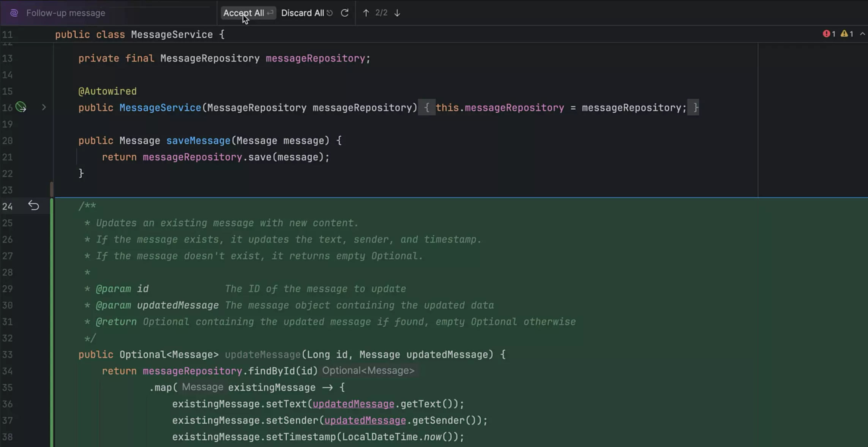This screenshot has width=868, height=447.
Task: Click the saveMessage method name
Action: point(198,141)
